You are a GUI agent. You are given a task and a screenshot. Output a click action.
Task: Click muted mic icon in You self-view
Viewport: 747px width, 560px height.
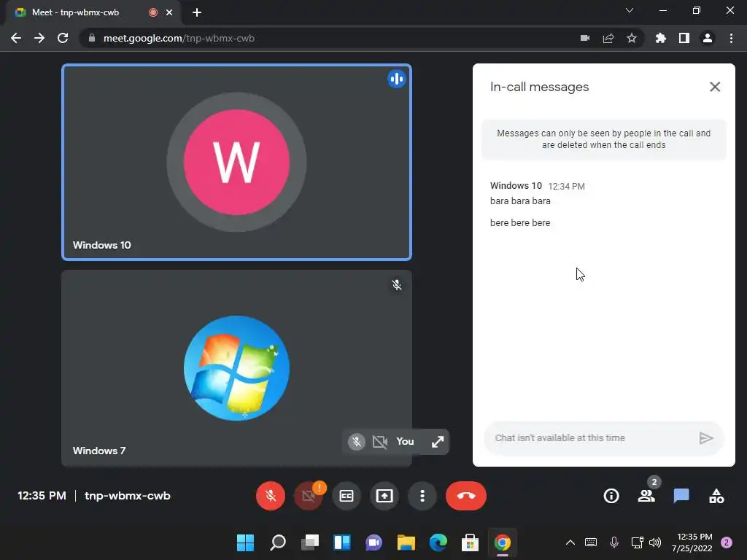[356, 441]
